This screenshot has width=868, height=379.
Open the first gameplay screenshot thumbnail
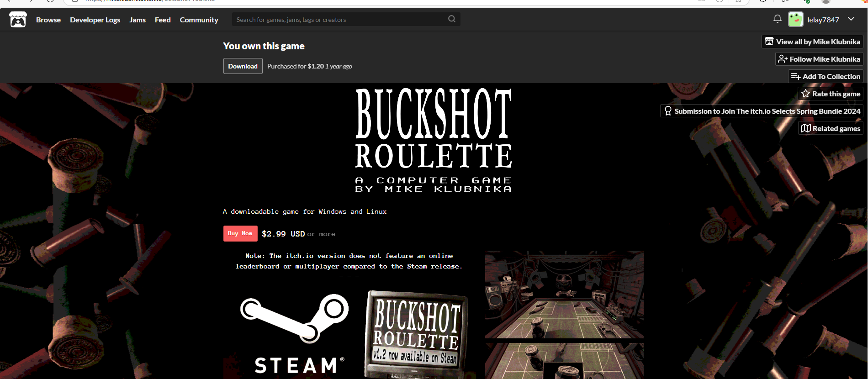pyautogui.click(x=564, y=295)
